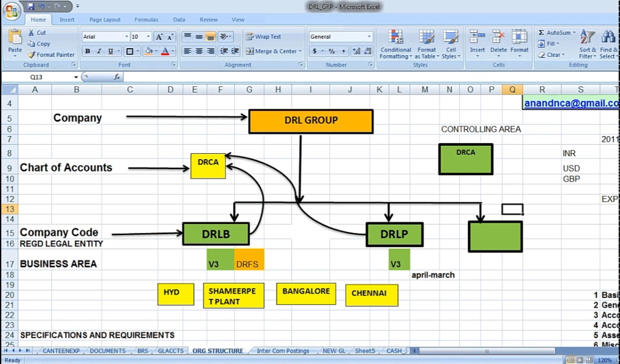
Task: Open Sort & Filter options
Action: coord(588,44)
